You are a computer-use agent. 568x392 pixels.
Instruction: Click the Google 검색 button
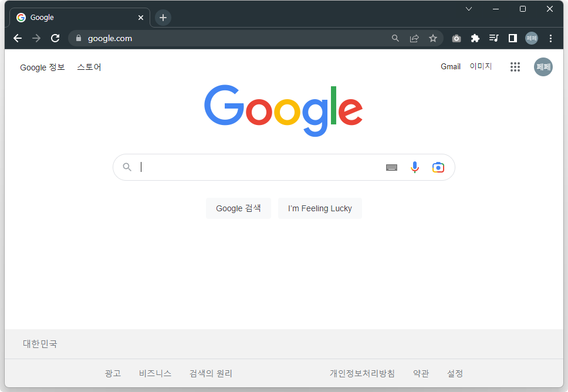pyautogui.click(x=238, y=208)
